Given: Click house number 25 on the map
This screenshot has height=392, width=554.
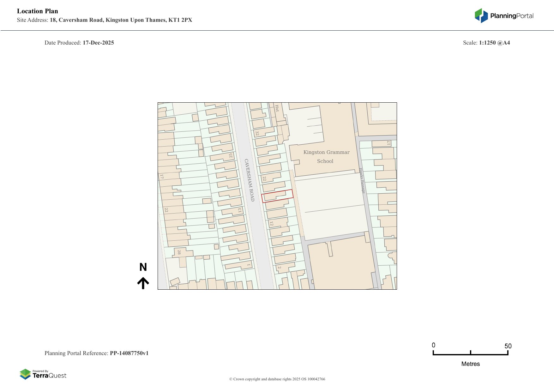Looking at the screenshot, I should click(231, 155).
